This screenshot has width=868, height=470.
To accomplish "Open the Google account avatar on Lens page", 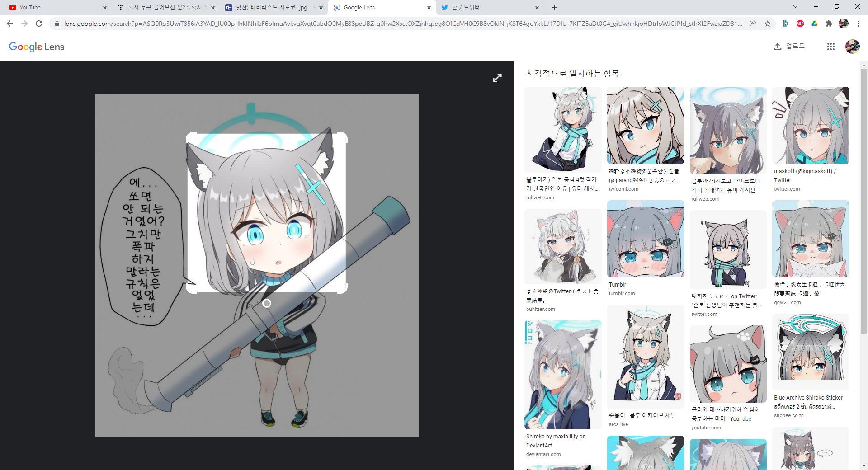I will point(853,47).
